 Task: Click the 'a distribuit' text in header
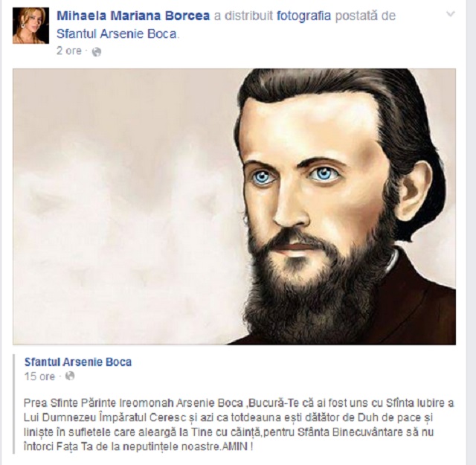click(243, 16)
